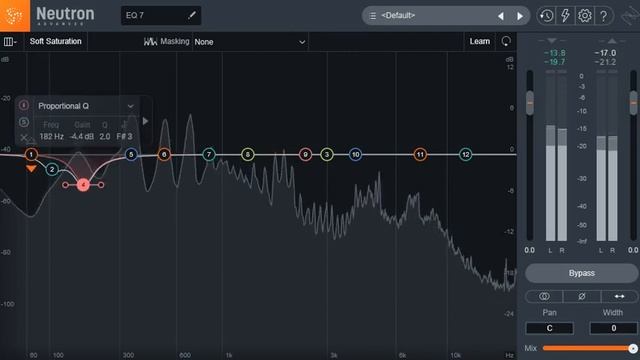Click the lightning bolt zero latency icon
Screen dimensions: 640x360
tap(565, 16)
